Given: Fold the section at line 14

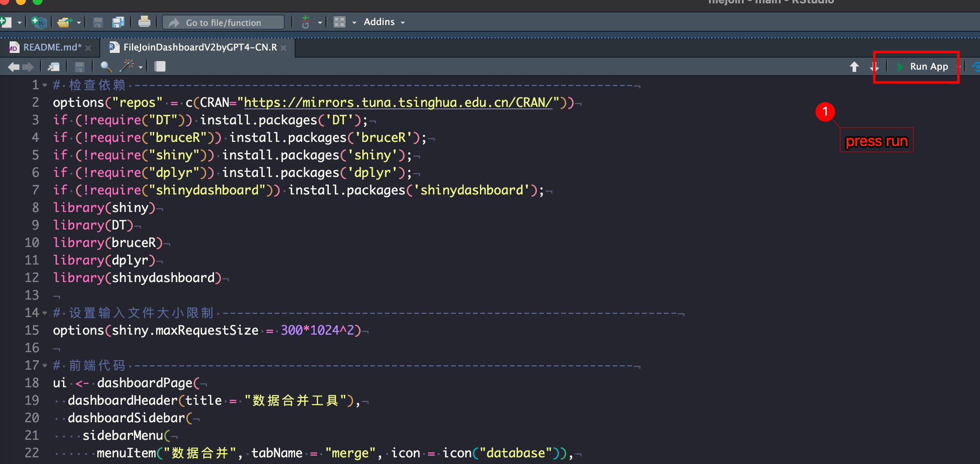Looking at the screenshot, I should coord(45,313).
